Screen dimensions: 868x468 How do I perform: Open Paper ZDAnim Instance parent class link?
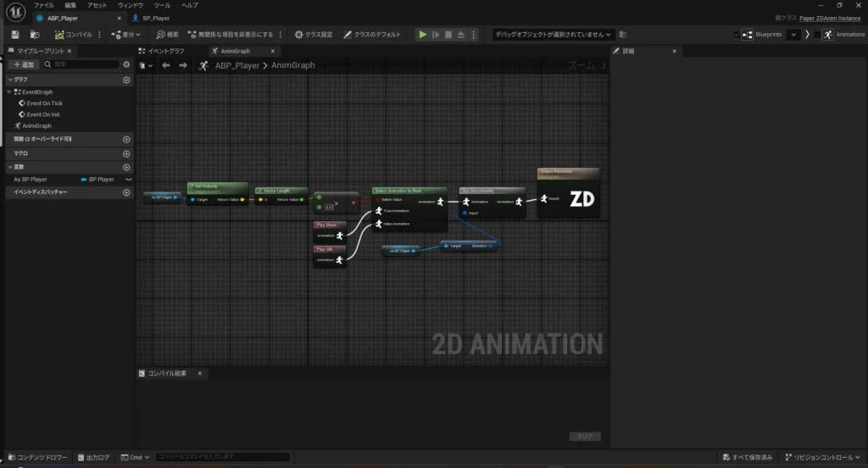coord(830,19)
